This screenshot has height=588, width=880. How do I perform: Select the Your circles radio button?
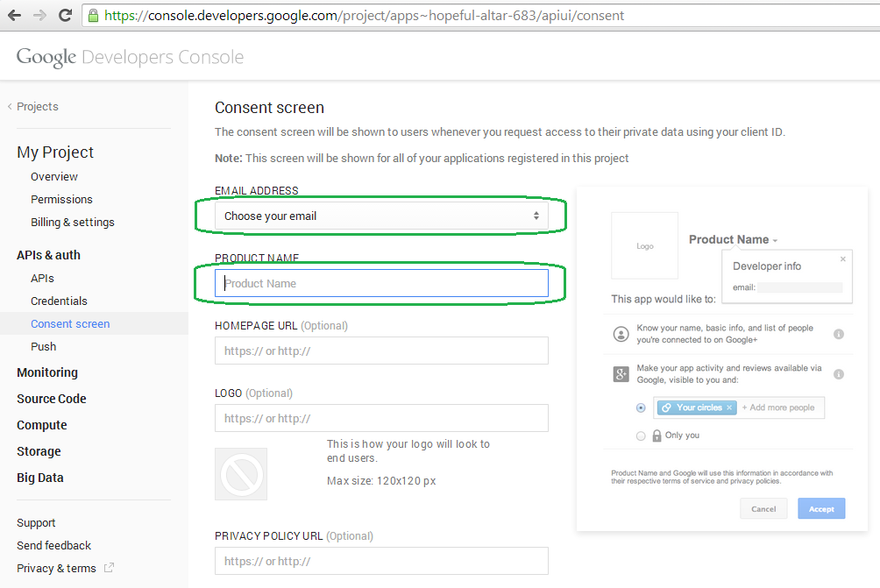[641, 407]
